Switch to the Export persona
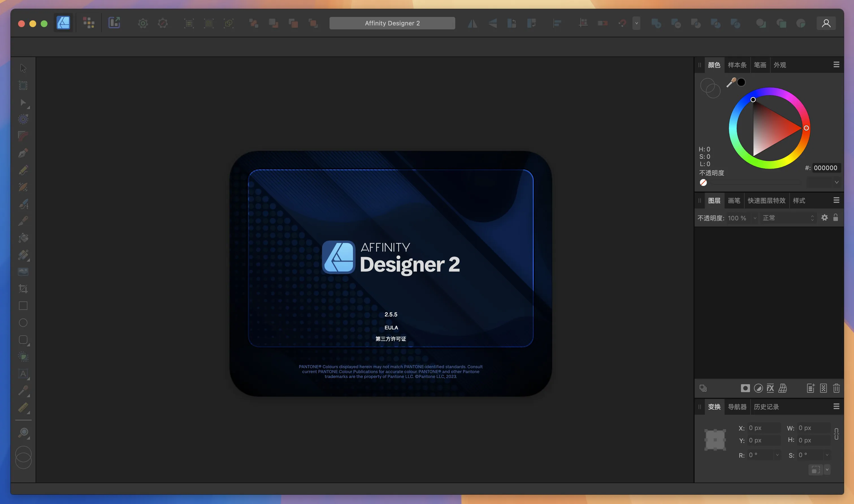Screen dimensions: 854x504 click(x=114, y=23)
